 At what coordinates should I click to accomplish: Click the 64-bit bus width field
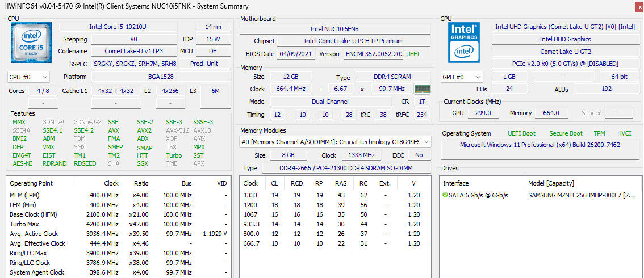tap(618, 77)
